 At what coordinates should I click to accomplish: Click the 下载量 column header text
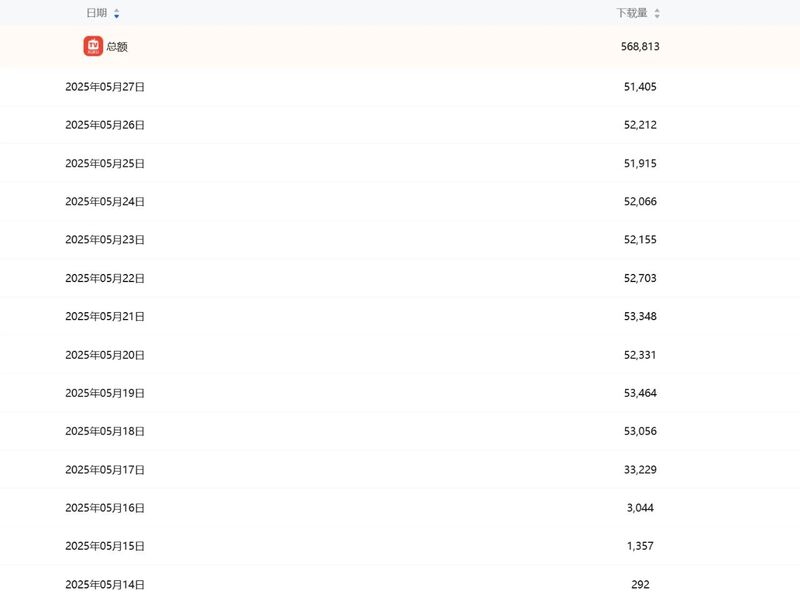631,13
